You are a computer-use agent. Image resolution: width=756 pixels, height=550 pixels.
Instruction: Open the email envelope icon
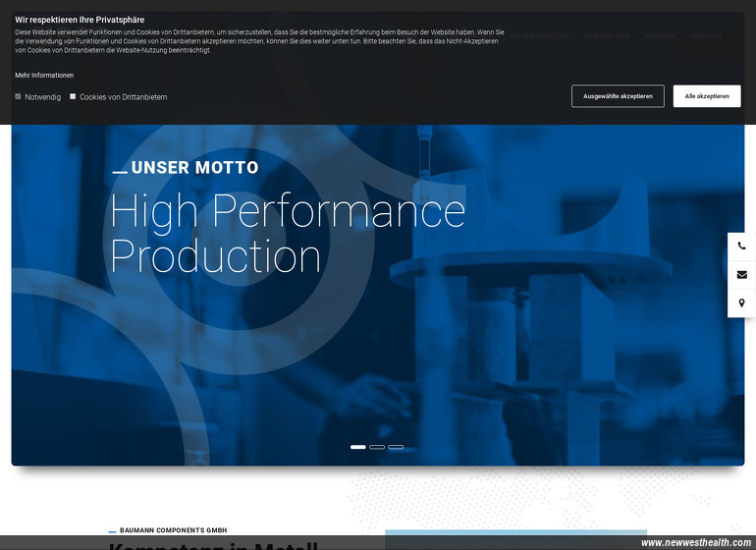coord(741,275)
